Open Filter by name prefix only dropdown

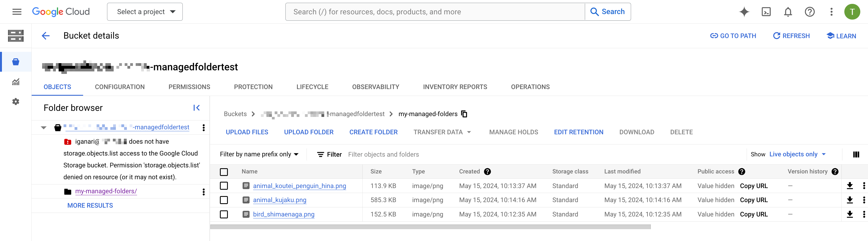259,154
